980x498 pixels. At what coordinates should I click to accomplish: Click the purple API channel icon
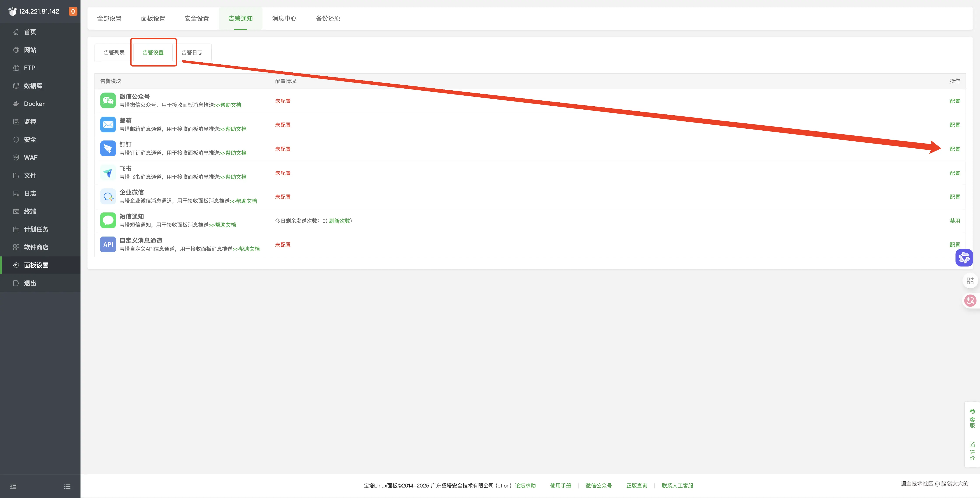click(x=108, y=244)
